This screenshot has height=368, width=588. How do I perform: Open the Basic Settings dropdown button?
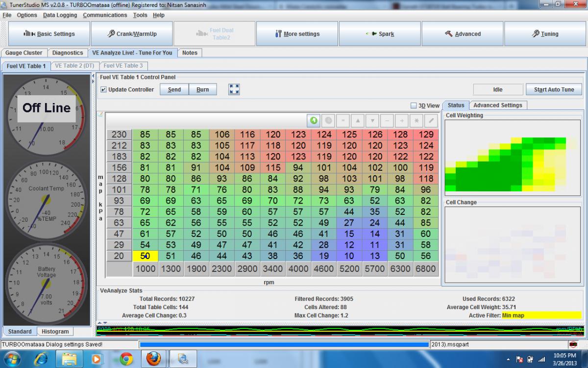pos(49,34)
